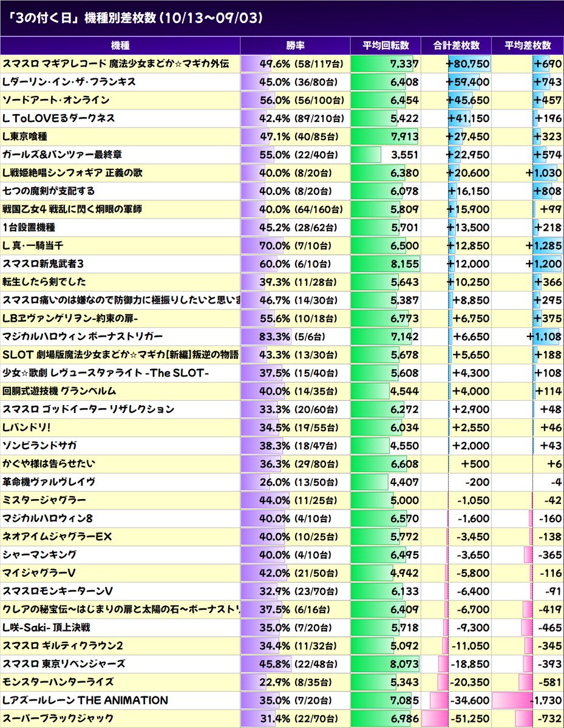This screenshot has width=564, height=728.
Task: Click average spins value 8,073
Action: pos(404,664)
